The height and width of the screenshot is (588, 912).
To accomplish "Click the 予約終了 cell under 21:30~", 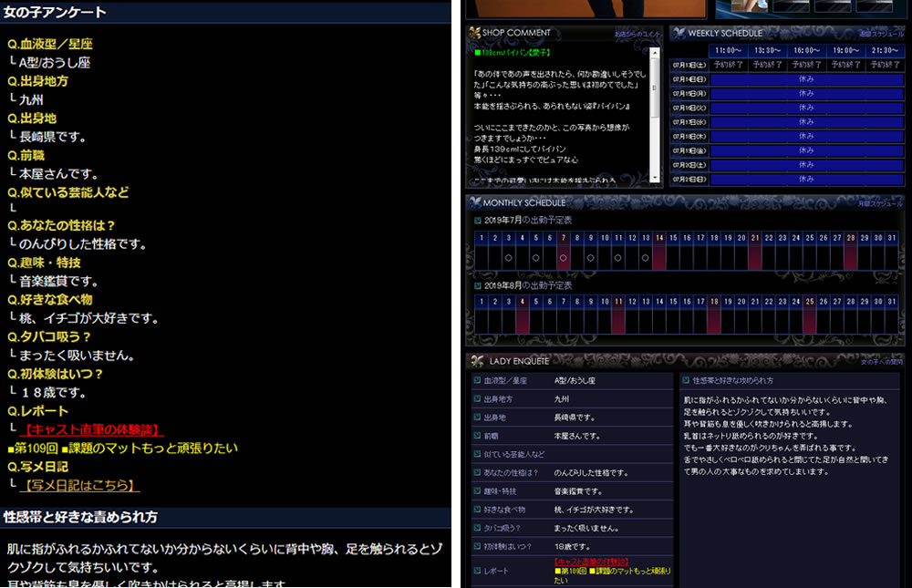I will coord(885,65).
